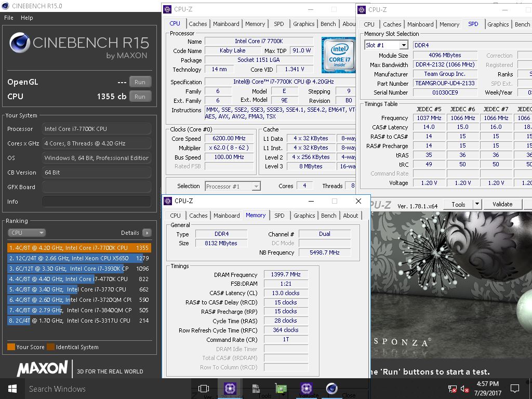
Task: Open the document taskbar icon beside Task View
Action: tap(256, 389)
